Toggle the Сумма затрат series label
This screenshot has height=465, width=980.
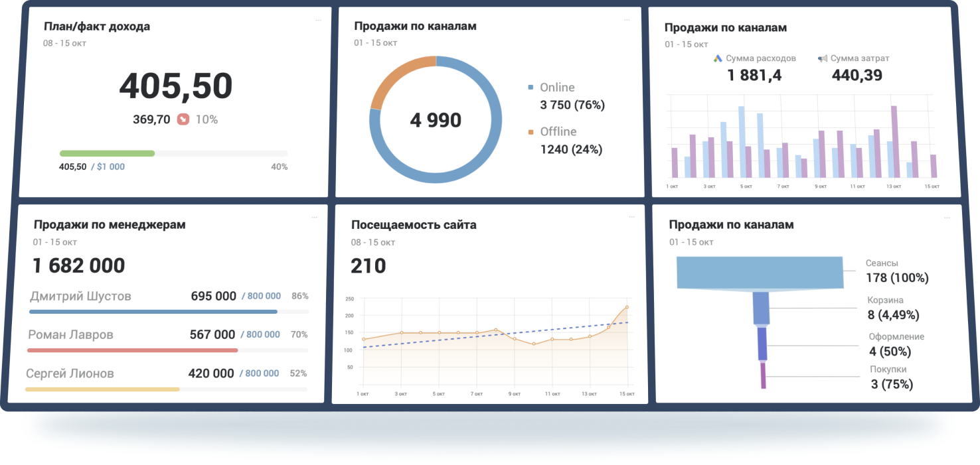click(x=859, y=58)
